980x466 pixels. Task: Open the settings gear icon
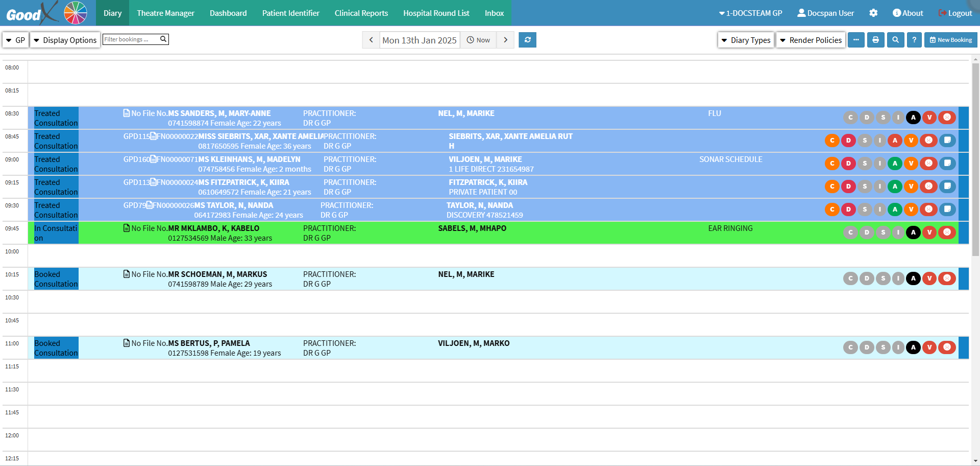point(873,13)
